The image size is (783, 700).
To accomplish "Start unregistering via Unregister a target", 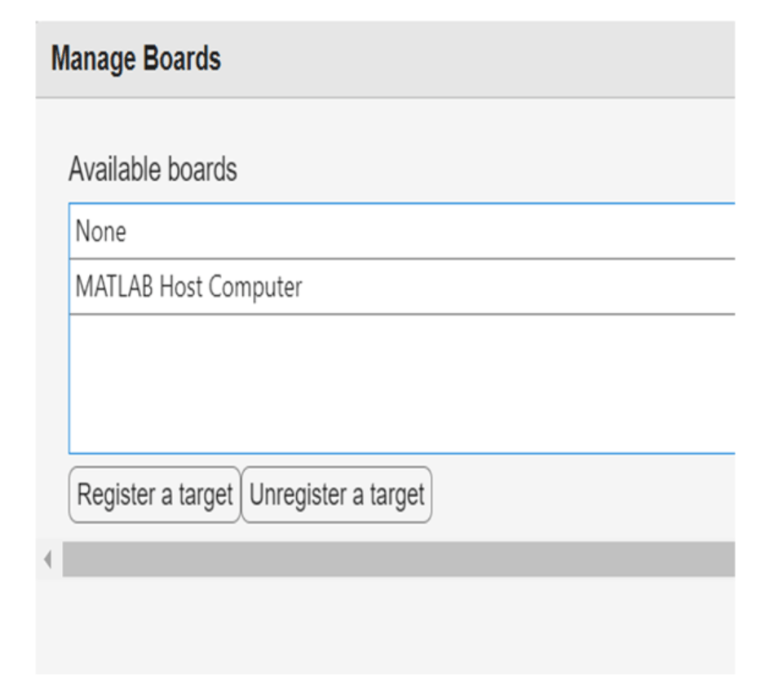I will click(337, 495).
